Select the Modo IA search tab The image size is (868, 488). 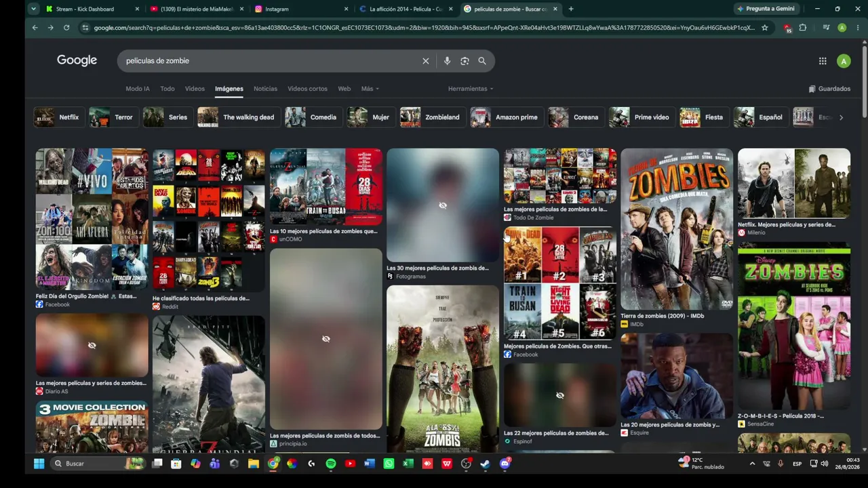(x=138, y=89)
